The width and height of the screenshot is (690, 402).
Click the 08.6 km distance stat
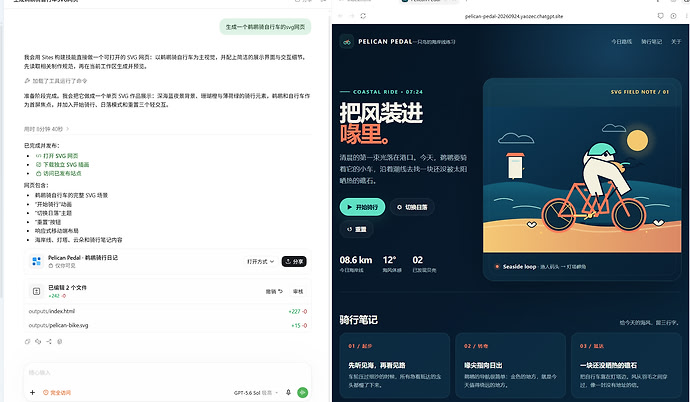[x=356, y=263]
